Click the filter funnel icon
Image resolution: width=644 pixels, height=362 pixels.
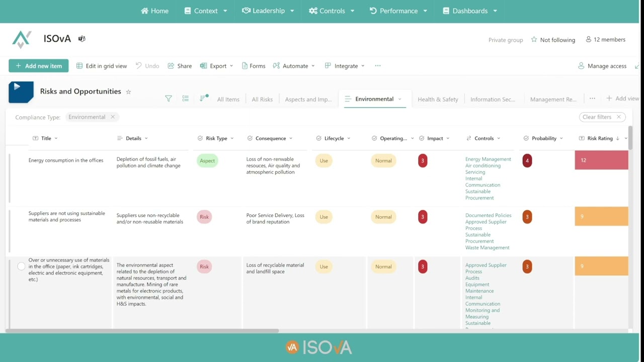tap(169, 99)
